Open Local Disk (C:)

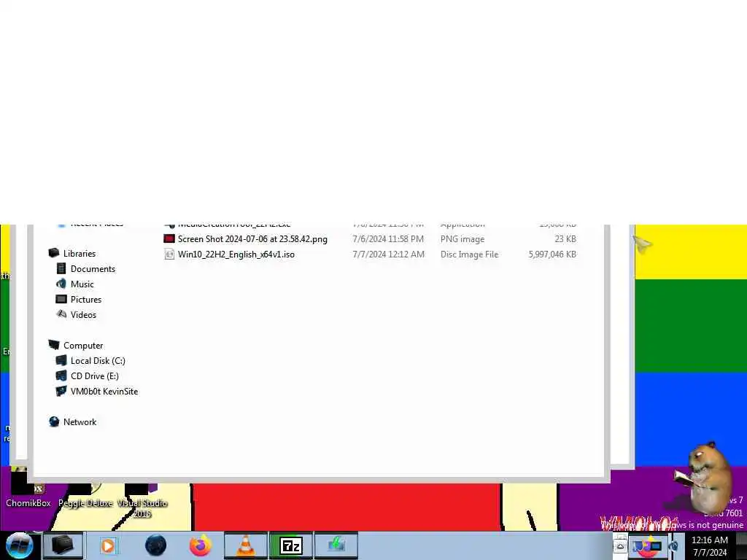98,360
